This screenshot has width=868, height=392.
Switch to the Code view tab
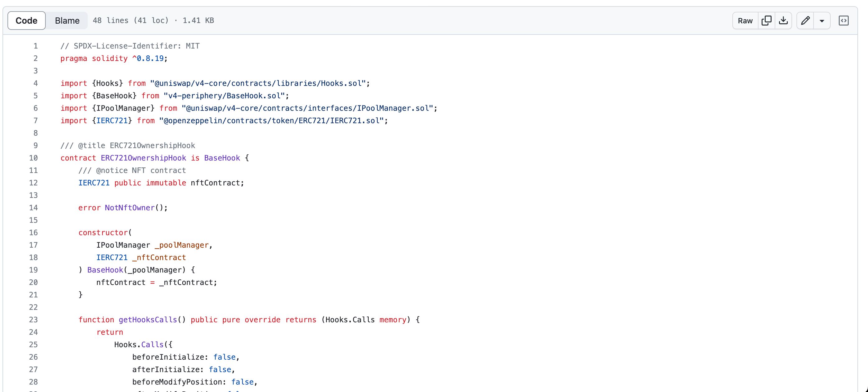point(26,21)
